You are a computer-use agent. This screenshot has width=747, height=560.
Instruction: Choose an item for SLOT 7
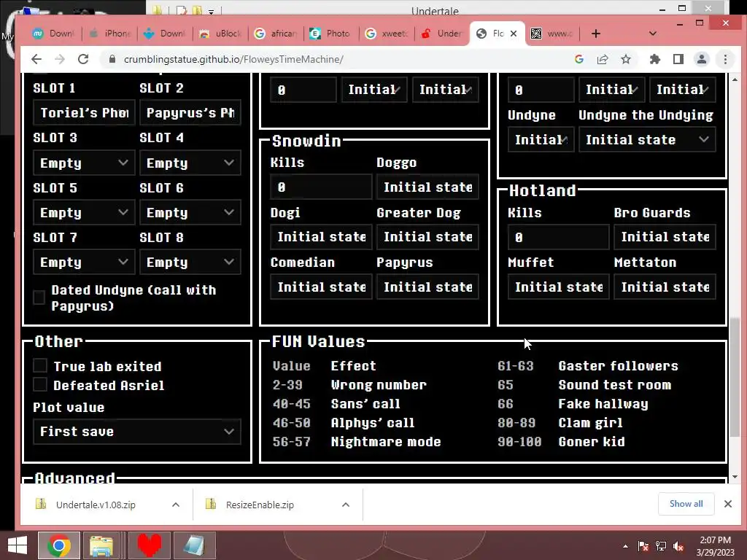(x=84, y=262)
